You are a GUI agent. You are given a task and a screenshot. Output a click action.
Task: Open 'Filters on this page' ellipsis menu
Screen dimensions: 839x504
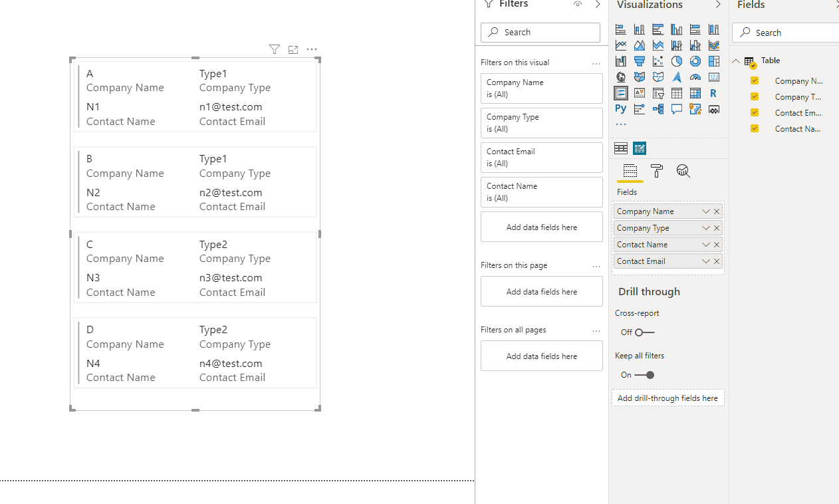(x=596, y=266)
